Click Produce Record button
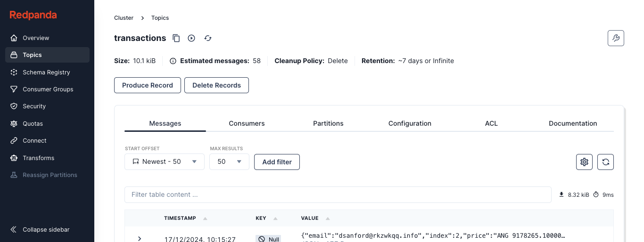Viewport: 644px width, 242px height. point(148,85)
